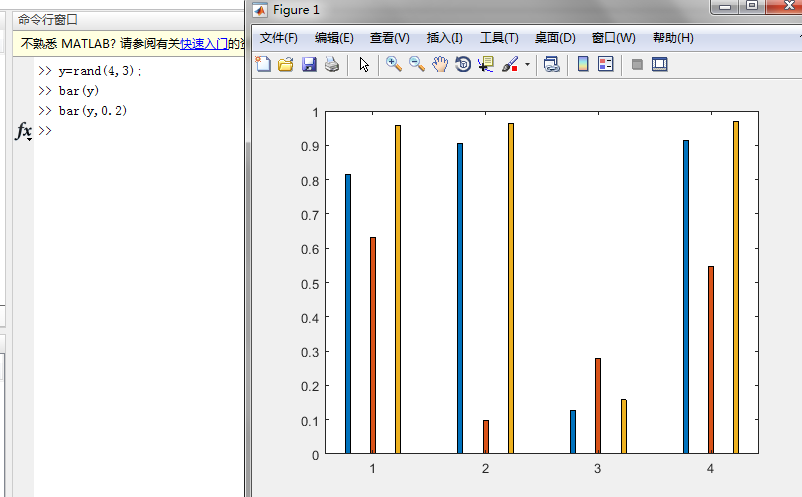The width and height of the screenshot is (802, 497).
Task: Open the 编辑(E) menu
Action: [x=334, y=38]
